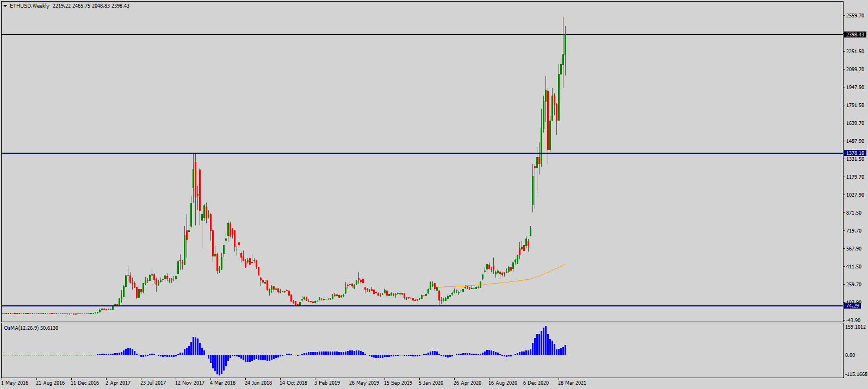Click the 5 Jan 2020 date label
The width and height of the screenshot is (868, 389).
pyautogui.click(x=431, y=383)
